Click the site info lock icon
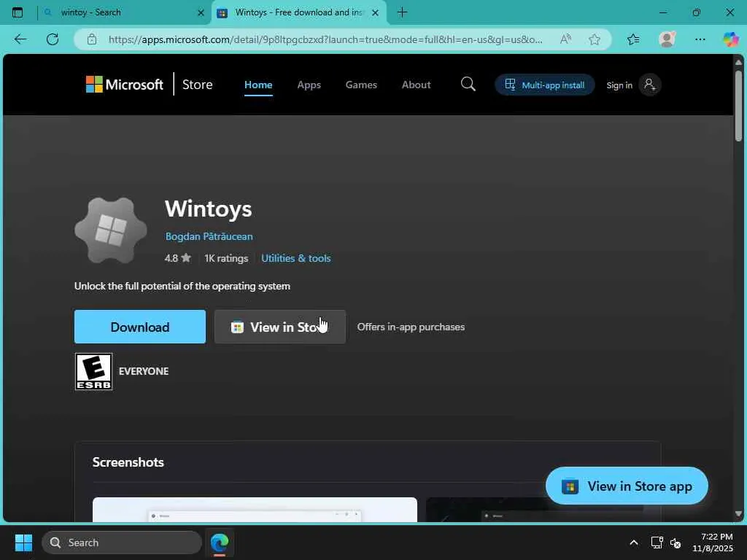Screen dimensions: 747x560 click(x=92, y=39)
